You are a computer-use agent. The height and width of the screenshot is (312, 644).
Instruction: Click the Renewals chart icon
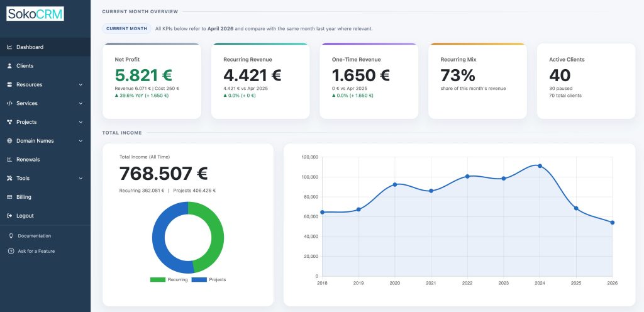[9, 160]
